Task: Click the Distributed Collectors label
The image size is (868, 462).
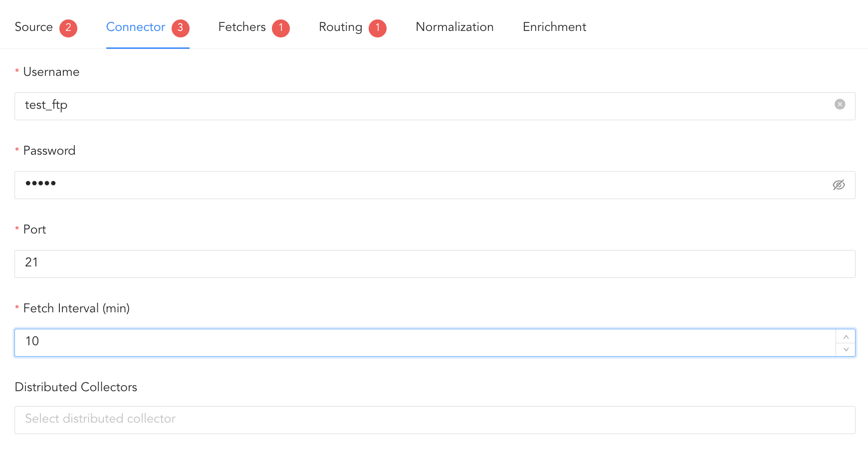Action: click(76, 387)
